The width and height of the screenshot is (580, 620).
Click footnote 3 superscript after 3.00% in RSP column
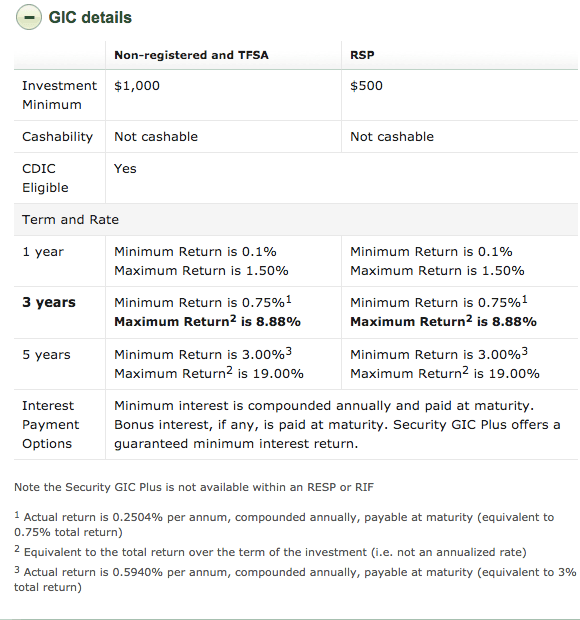point(525,352)
